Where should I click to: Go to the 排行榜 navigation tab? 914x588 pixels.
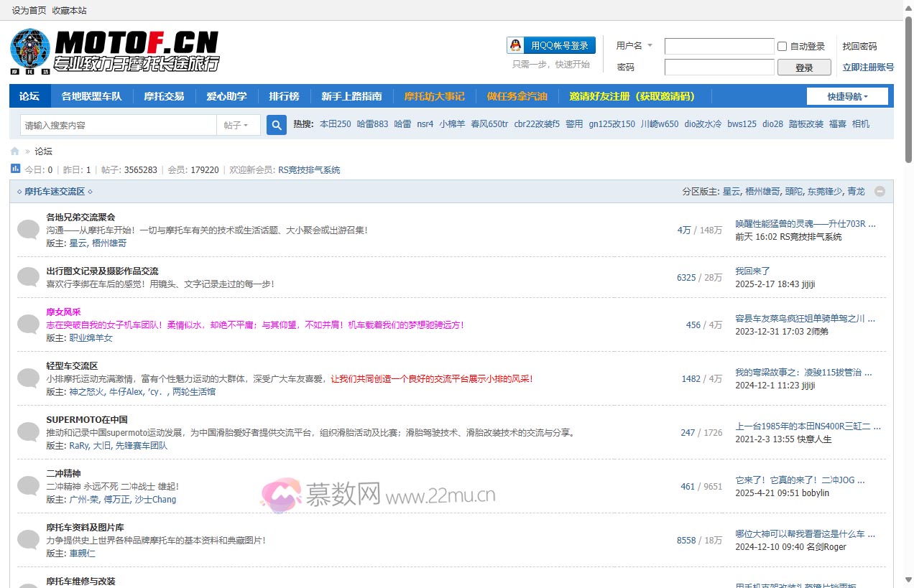click(284, 96)
